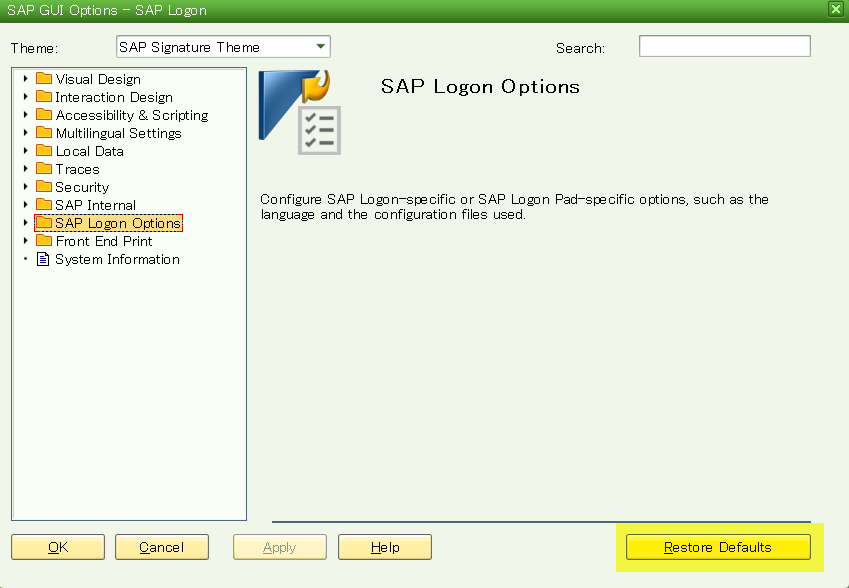Select Front End Print in the tree

(104, 241)
